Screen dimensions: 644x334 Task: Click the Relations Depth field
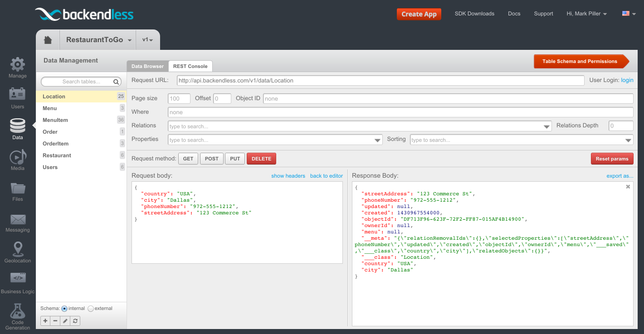tap(621, 126)
